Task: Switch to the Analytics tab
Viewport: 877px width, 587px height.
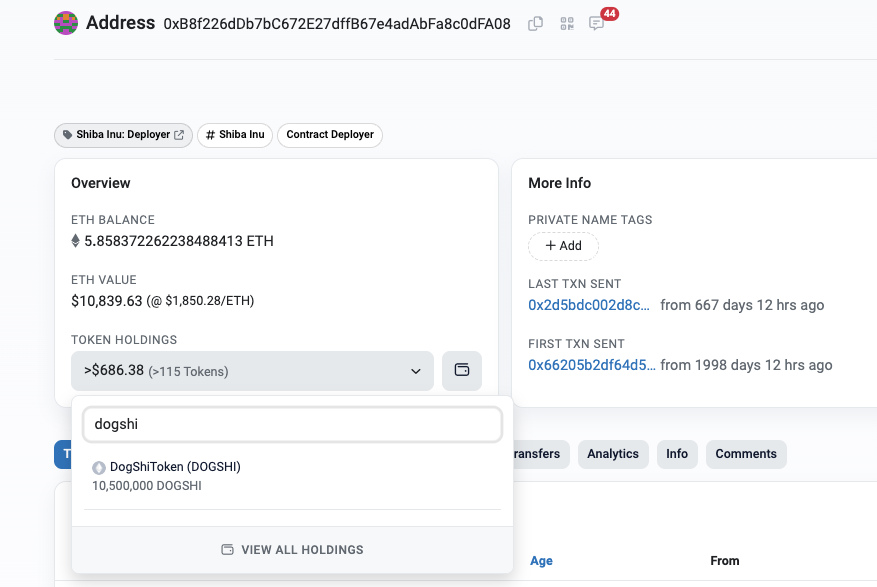Action: click(613, 454)
